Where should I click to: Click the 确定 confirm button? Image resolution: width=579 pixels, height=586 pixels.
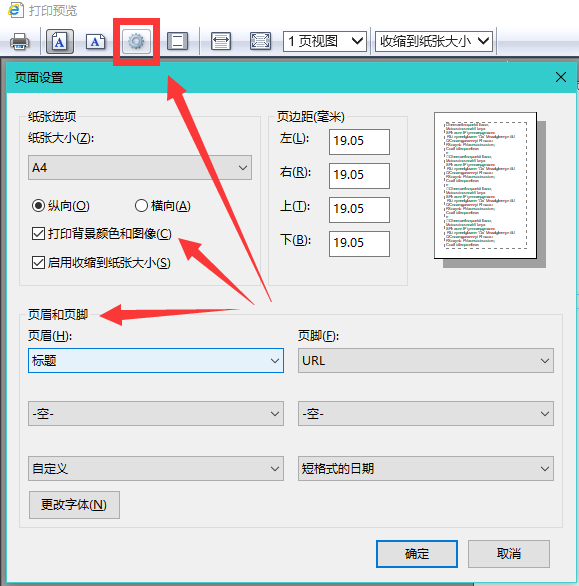click(x=417, y=553)
